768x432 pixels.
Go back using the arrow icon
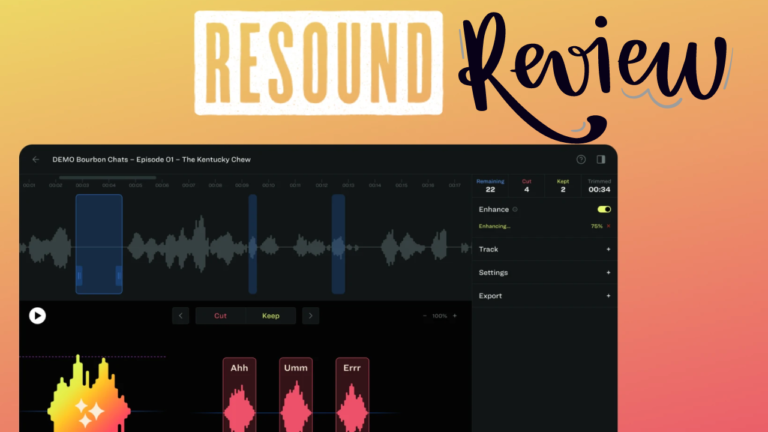[x=36, y=160]
